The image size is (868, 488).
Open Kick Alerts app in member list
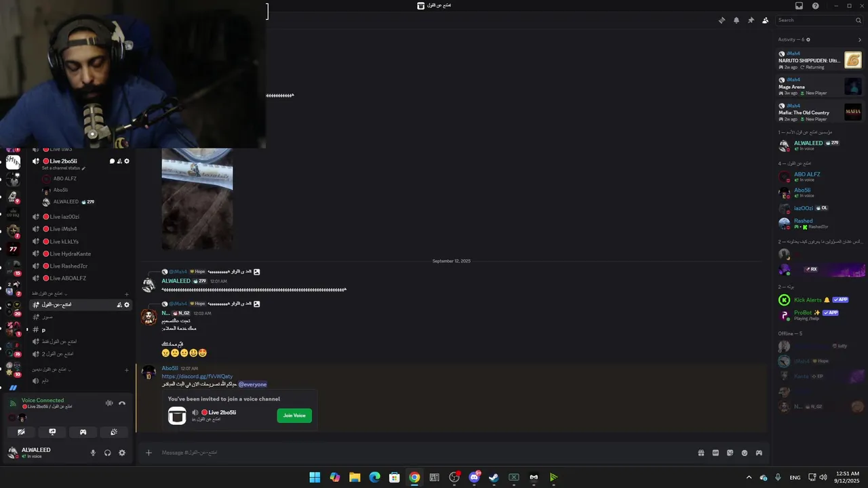tap(820, 300)
